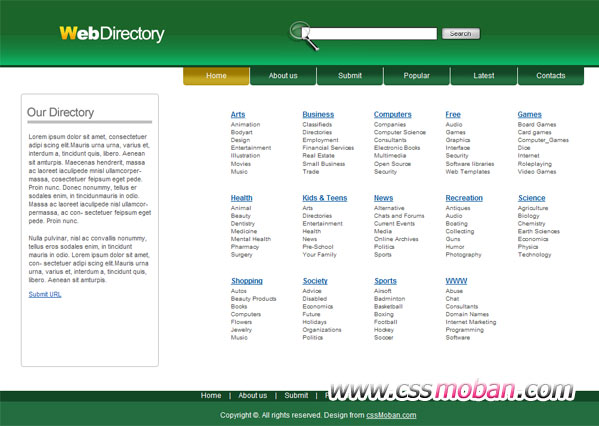Click the footer About us link
The height and width of the screenshot is (426, 599).
(x=253, y=395)
